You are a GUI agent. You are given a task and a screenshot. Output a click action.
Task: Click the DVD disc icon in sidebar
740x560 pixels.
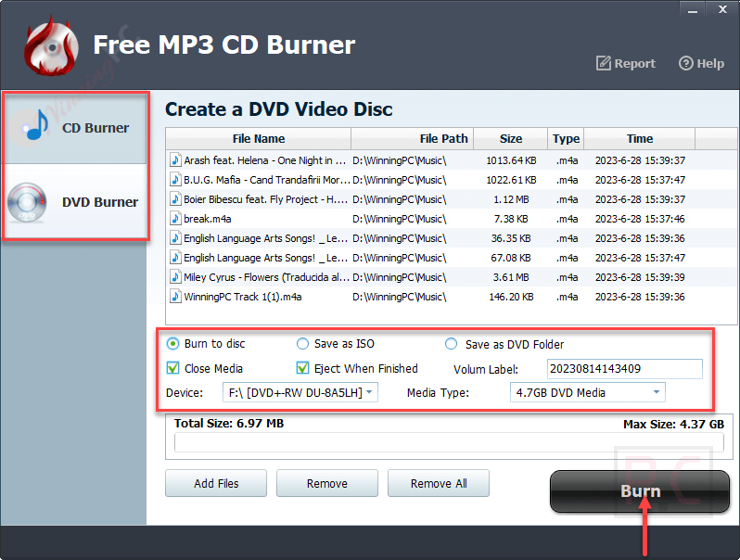[27, 202]
